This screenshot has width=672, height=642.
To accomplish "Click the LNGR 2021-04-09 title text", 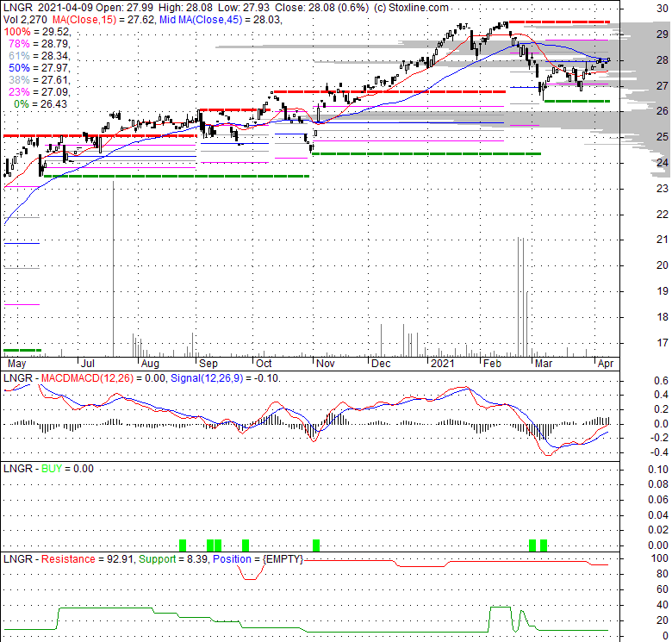I will 47,8.
